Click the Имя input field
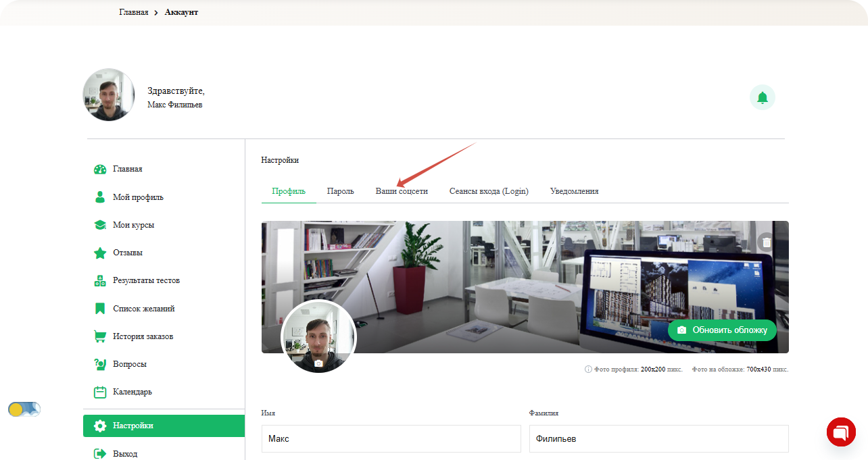The height and width of the screenshot is (460, 868). coord(391,439)
